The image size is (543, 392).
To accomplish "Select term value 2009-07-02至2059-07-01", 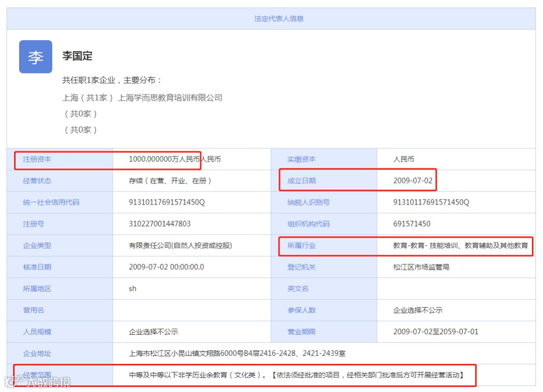I will [x=435, y=332].
